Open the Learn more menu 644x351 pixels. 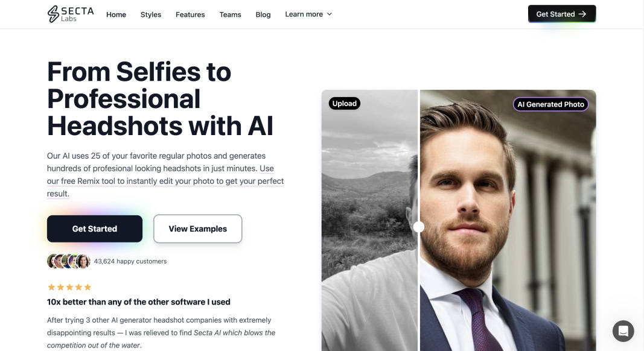point(308,14)
